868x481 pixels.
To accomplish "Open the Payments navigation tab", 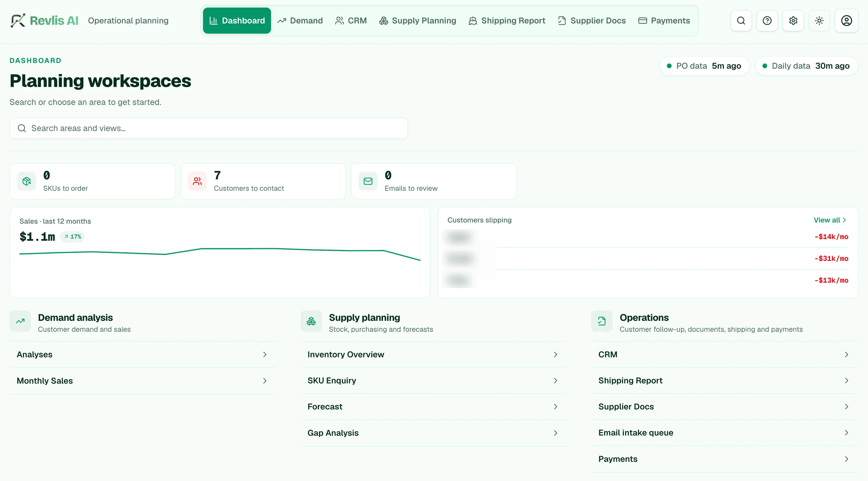I will pyautogui.click(x=664, y=21).
